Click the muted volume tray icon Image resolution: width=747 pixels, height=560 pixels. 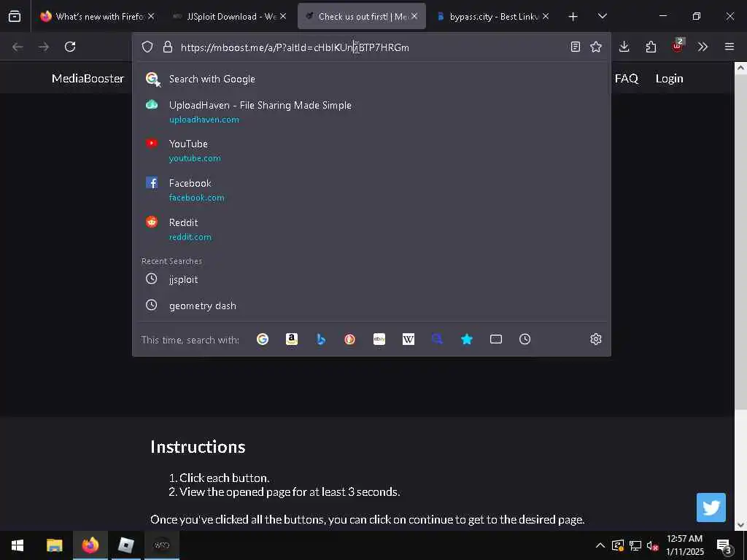coord(652,545)
